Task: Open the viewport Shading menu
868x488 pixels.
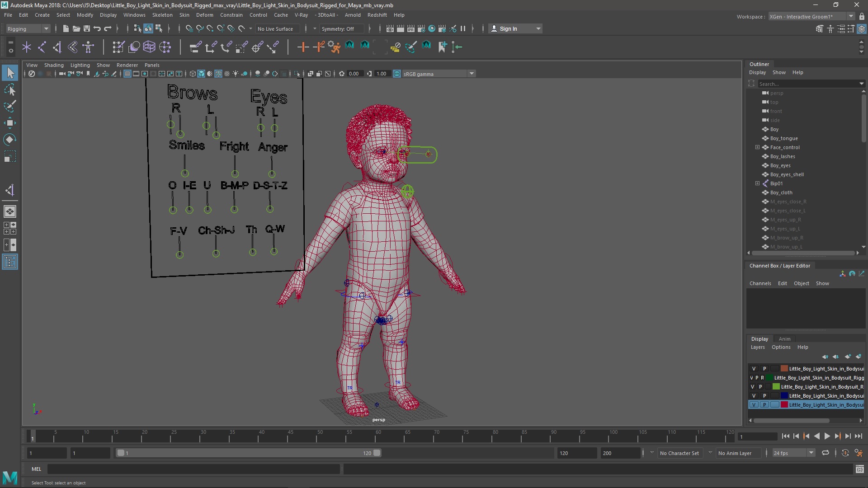Action: tap(54, 65)
